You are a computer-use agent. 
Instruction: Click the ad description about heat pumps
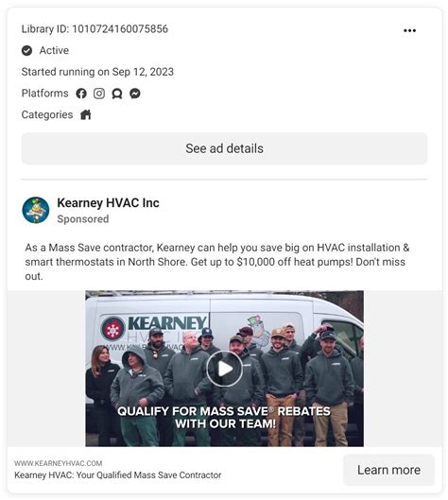(217, 262)
